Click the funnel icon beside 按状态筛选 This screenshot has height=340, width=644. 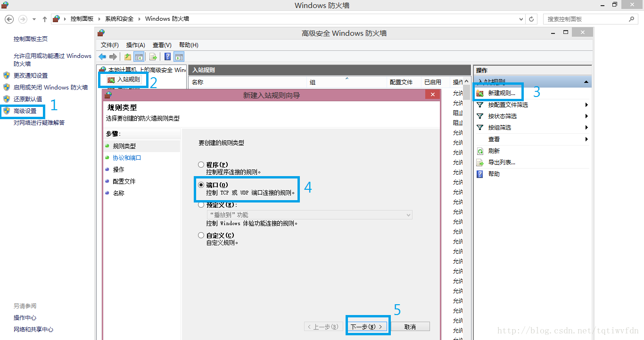(480, 116)
